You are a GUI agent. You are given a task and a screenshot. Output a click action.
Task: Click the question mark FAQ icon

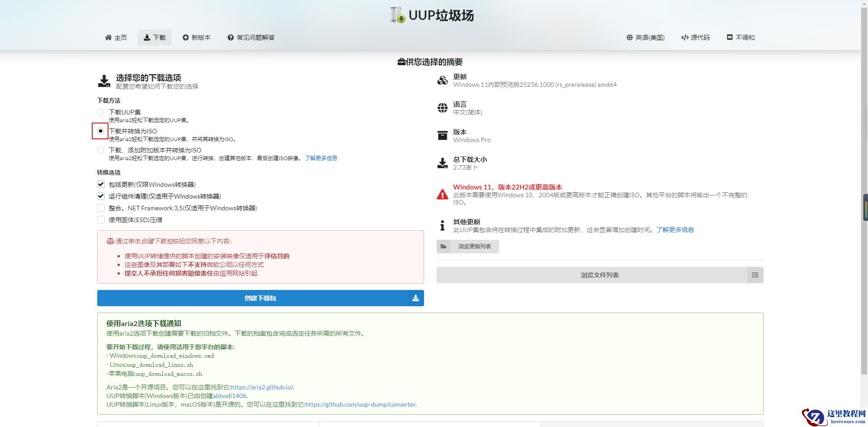[231, 38]
